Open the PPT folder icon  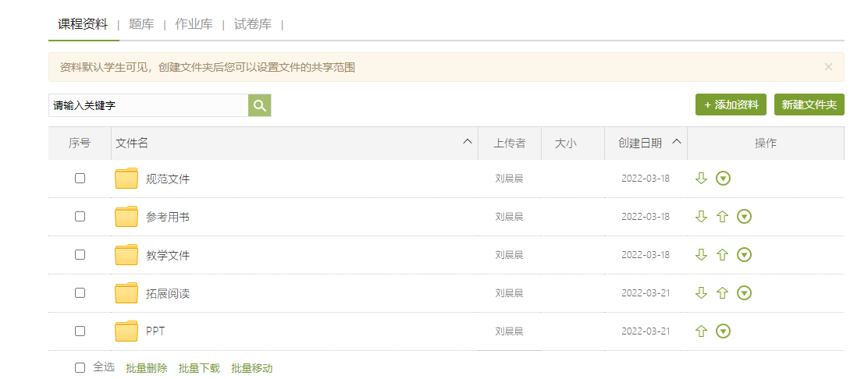tap(126, 331)
